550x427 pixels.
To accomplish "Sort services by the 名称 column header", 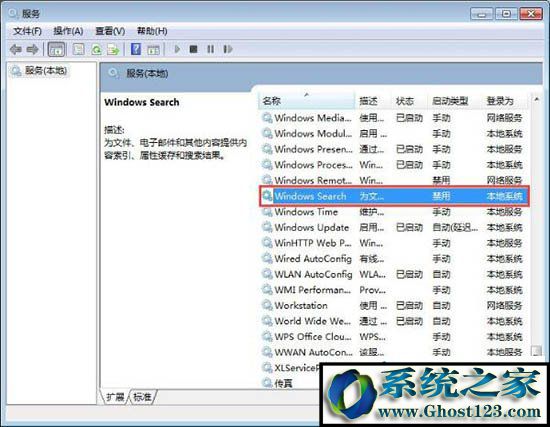I will click(307, 101).
